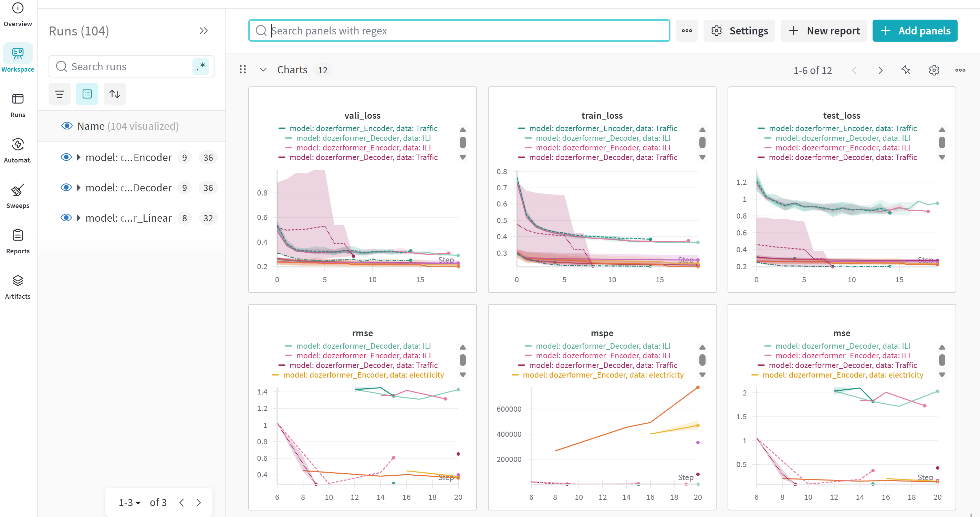980x517 pixels.
Task: Open workspace Settings
Action: [x=739, y=31]
